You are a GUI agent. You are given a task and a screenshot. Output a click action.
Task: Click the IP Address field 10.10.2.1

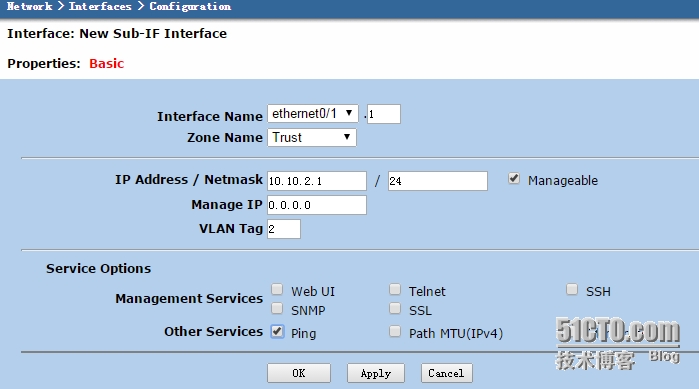pyautogui.click(x=317, y=181)
